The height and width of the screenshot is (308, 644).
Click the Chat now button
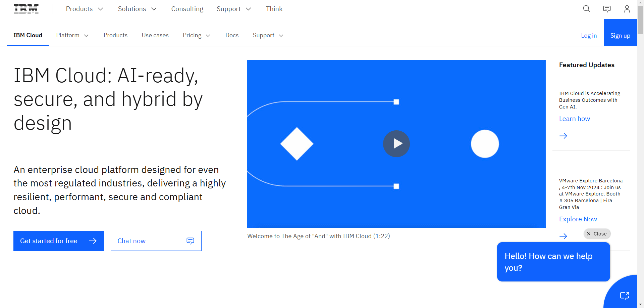click(x=156, y=241)
